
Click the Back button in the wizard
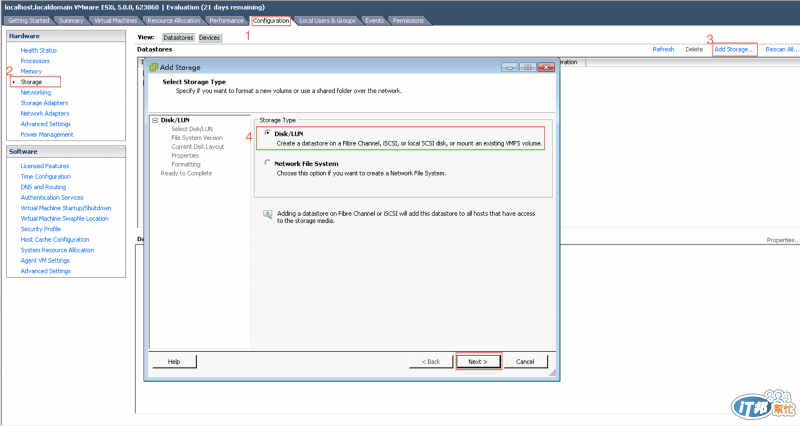[x=431, y=361]
